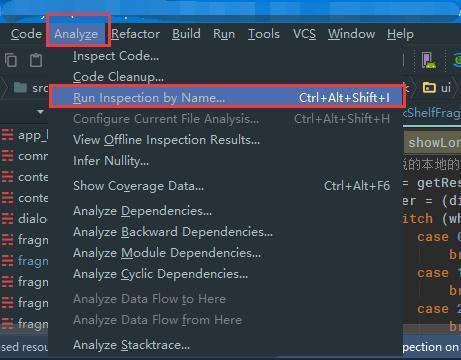Click the showLor method in editor
The height and width of the screenshot is (360, 461).
(434, 143)
